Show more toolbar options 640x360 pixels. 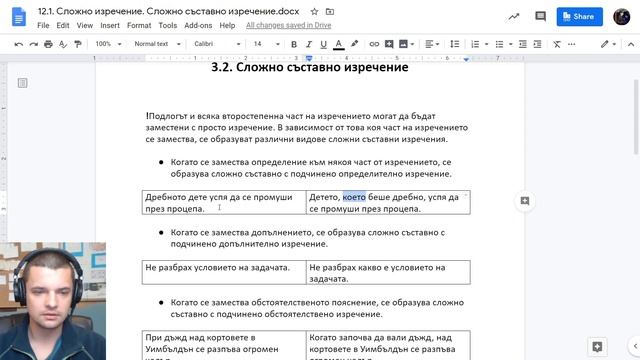571,44
